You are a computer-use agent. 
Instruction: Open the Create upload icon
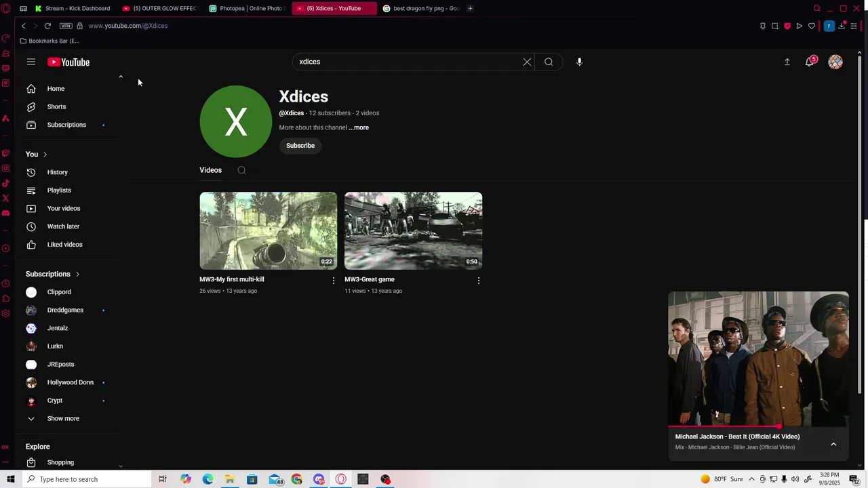787,62
